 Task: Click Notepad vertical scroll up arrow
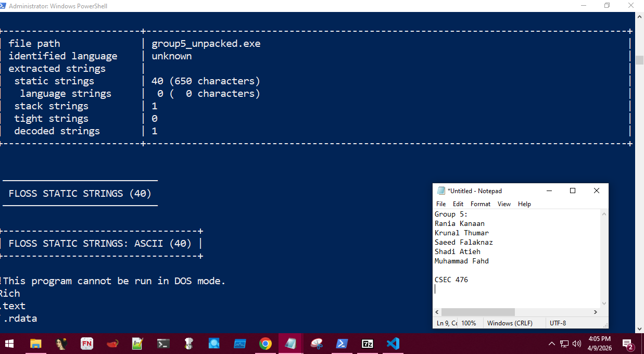[x=604, y=213]
